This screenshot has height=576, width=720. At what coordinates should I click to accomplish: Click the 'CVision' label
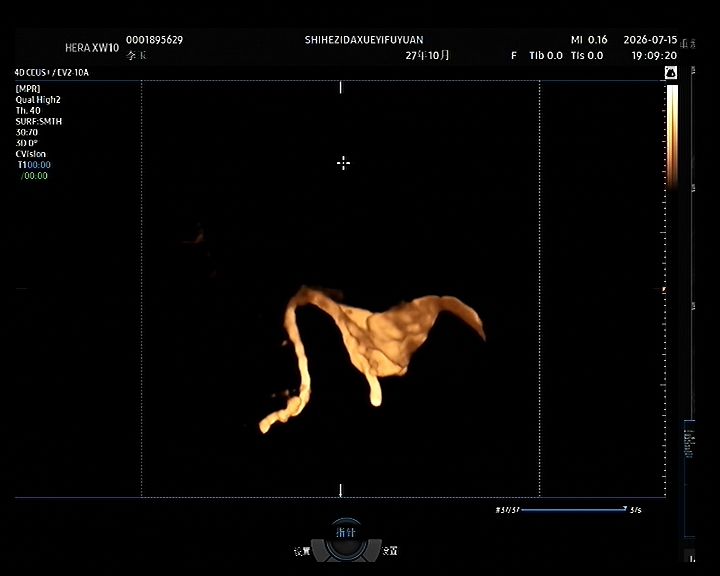[x=30, y=154]
